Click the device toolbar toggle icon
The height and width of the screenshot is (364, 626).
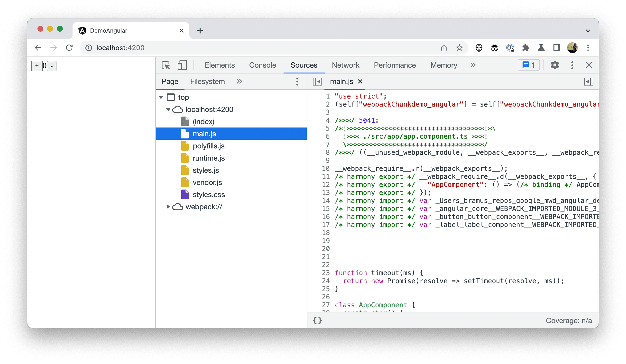click(x=182, y=65)
